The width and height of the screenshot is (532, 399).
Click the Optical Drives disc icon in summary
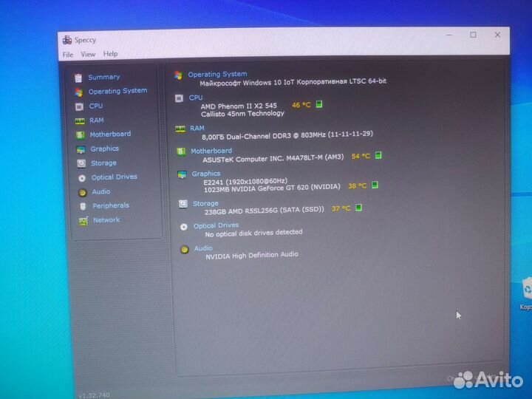[184, 227]
